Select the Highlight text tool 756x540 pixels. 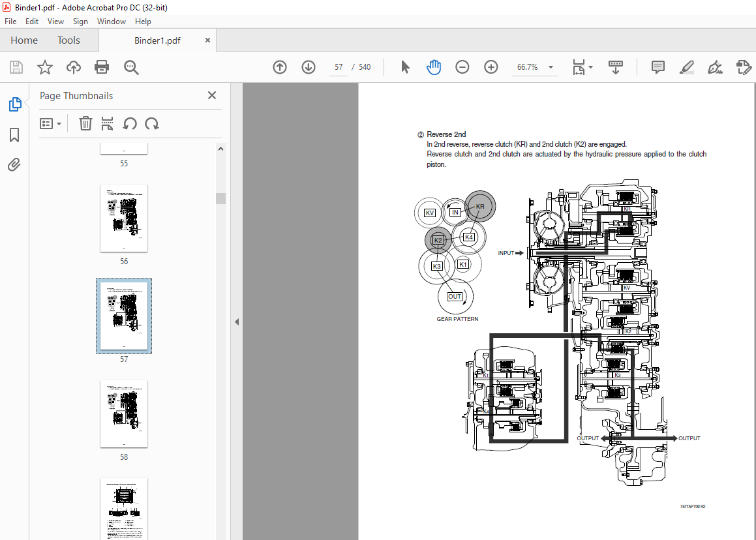pos(687,67)
